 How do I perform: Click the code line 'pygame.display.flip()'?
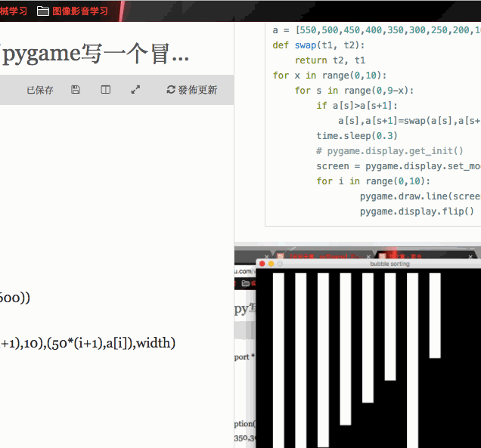point(417,212)
